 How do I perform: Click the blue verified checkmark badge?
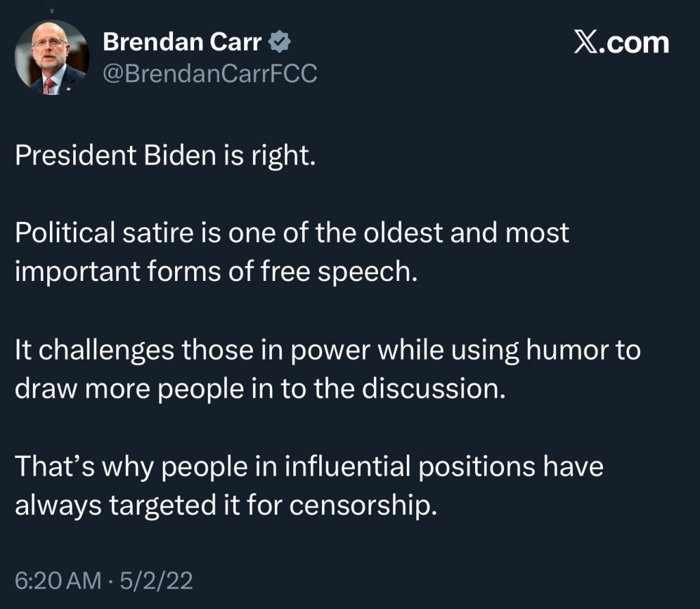pos(280,43)
